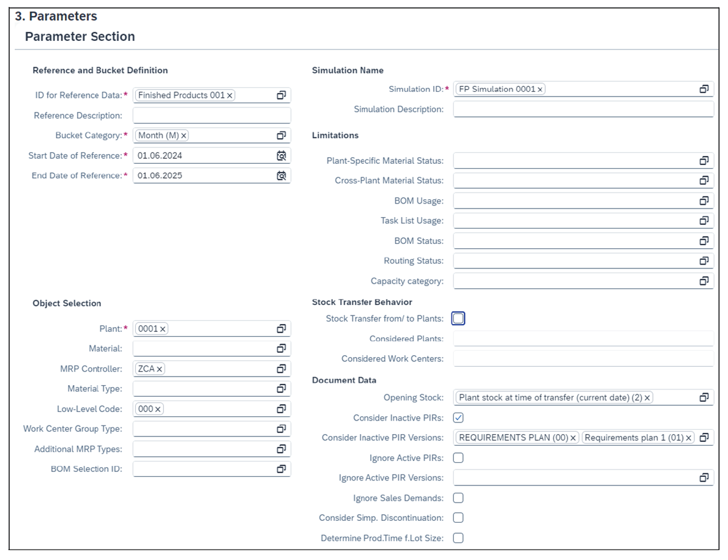The image size is (728, 560).
Task: Open the End Date of Reference date picker
Action: [283, 175]
